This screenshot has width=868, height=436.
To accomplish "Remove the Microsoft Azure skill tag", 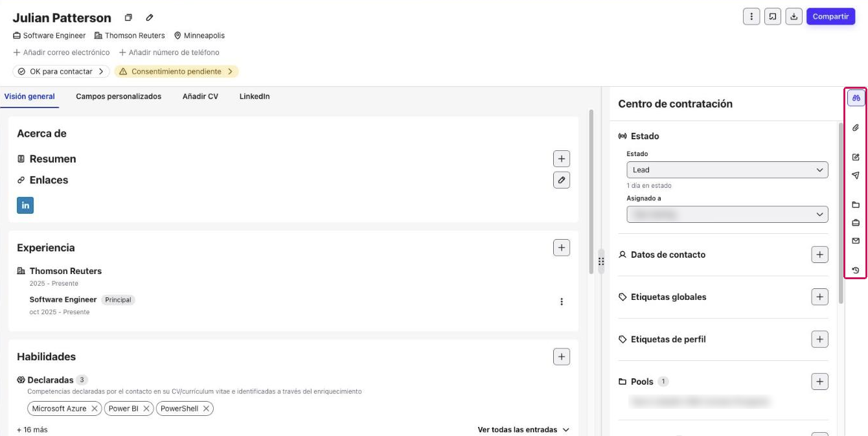I will [x=95, y=409].
